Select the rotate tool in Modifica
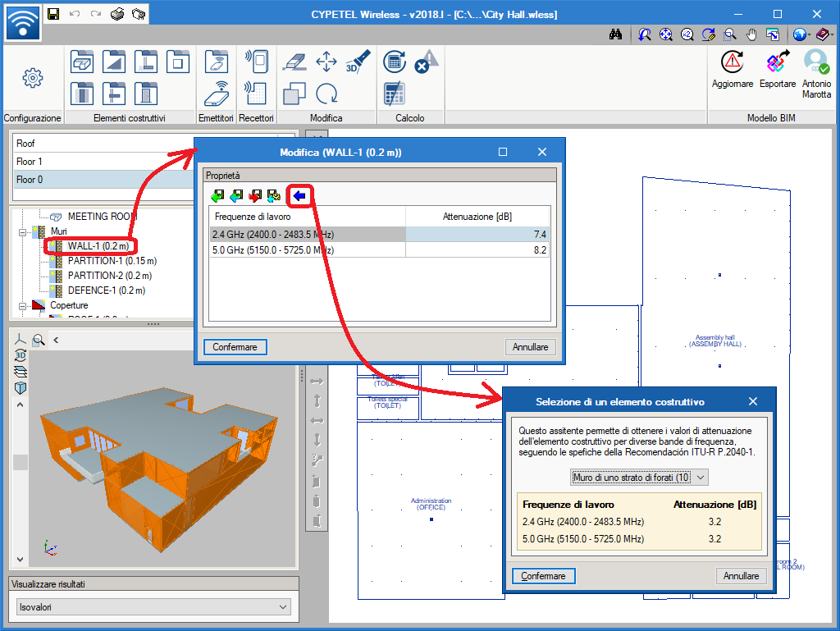The width and height of the screenshot is (840, 631). 326,94
